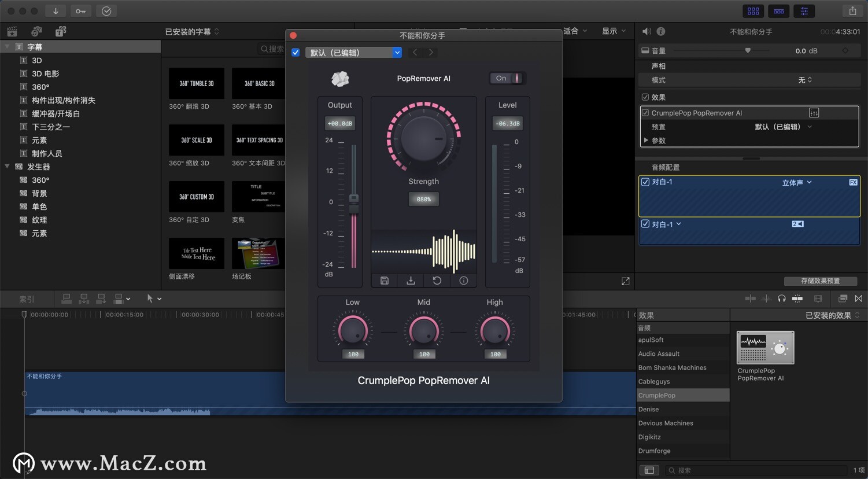The width and height of the screenshot is (868, 479).
Task: Open the transitions browser icon
Action: (x=859, y=299)
